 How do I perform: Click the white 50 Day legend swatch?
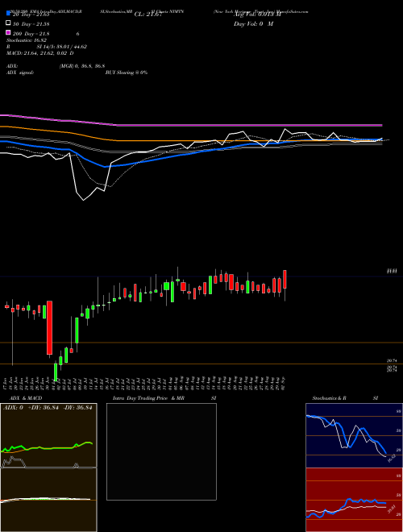8,23
